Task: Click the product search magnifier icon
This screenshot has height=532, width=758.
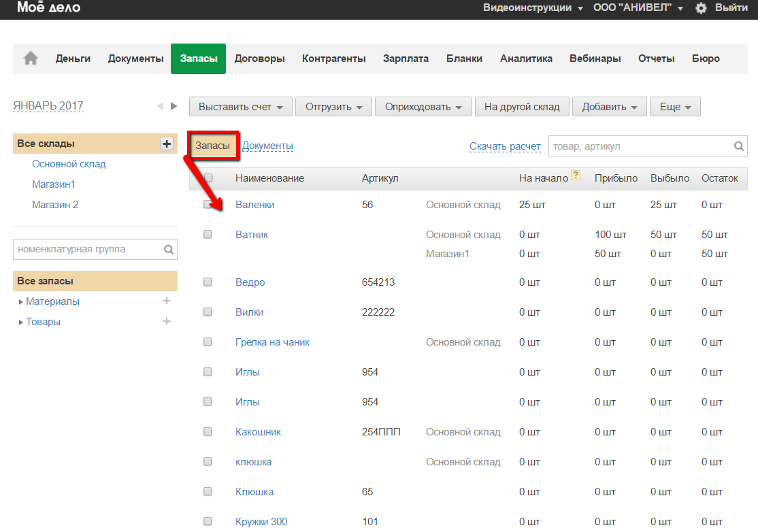Action: tap(739, 146)
